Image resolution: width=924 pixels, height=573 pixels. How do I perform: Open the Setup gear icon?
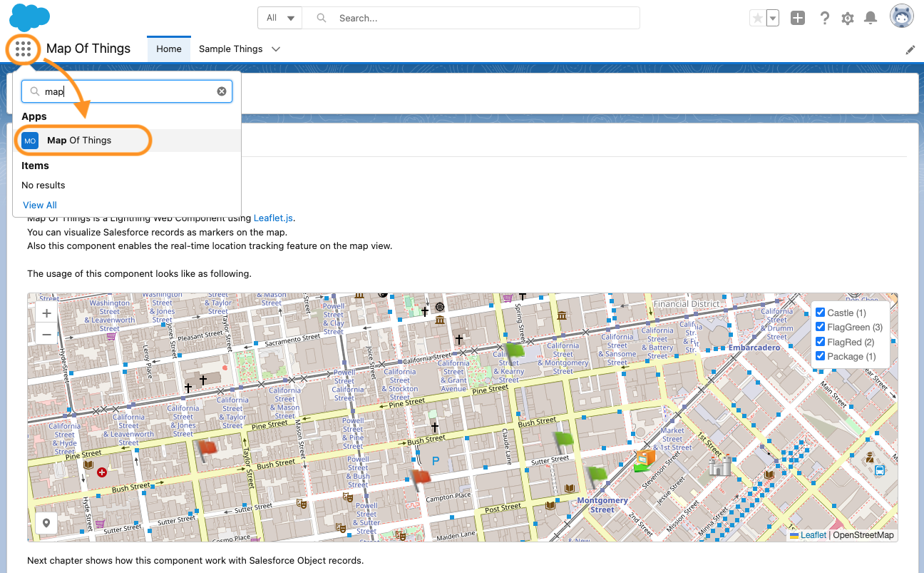(x=848, y=19)
